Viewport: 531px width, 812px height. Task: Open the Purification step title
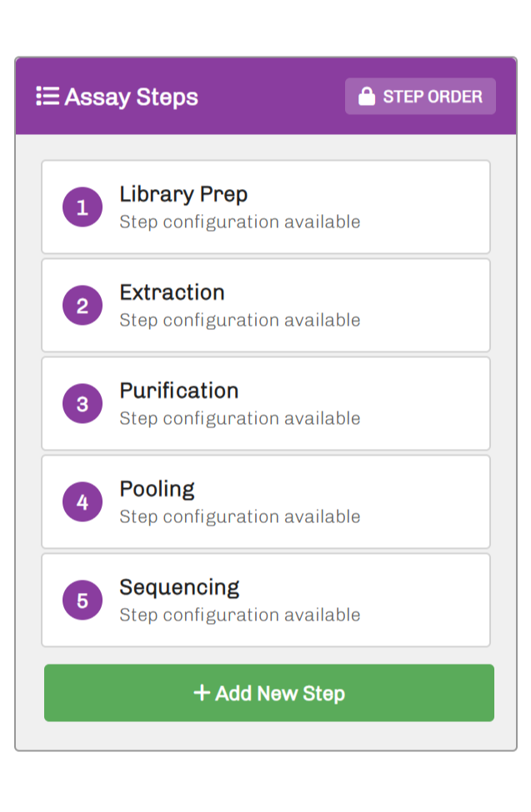178,391
